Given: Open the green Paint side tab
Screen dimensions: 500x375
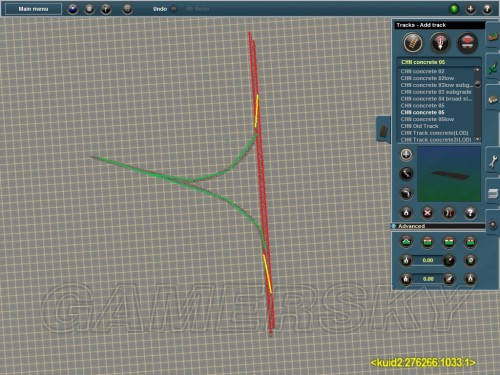Looking at the screenshot, I should click(x=493, y=68).
